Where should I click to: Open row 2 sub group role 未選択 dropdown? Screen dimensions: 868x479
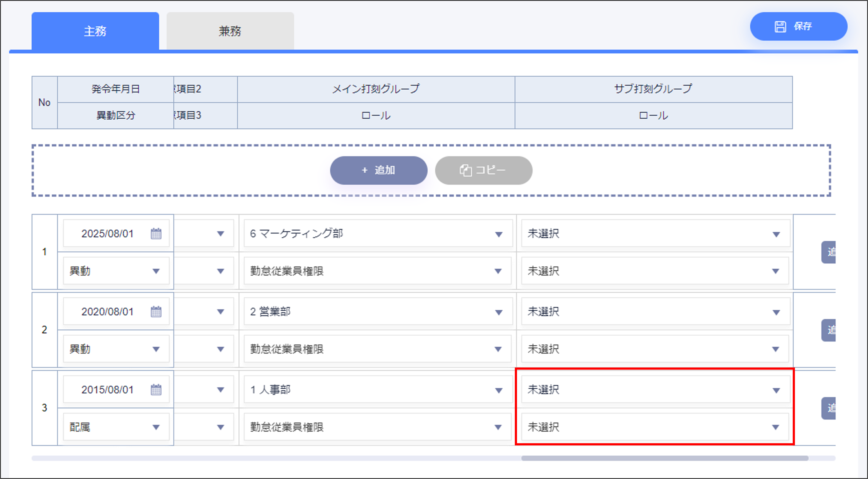click(x=655, y=349)
